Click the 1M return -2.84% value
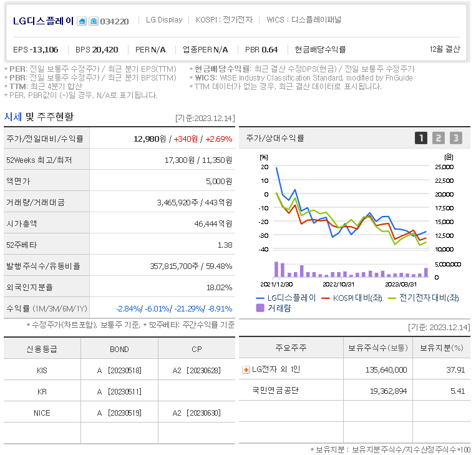Viewport: 476px width, 455px height. click(x=128, y=309)
